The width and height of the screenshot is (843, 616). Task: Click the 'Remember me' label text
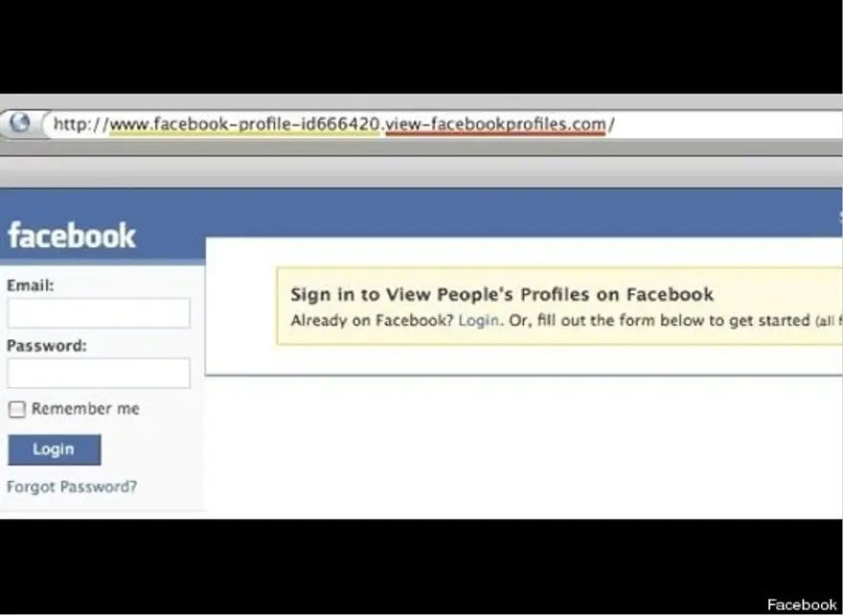[x=85, y=408]
